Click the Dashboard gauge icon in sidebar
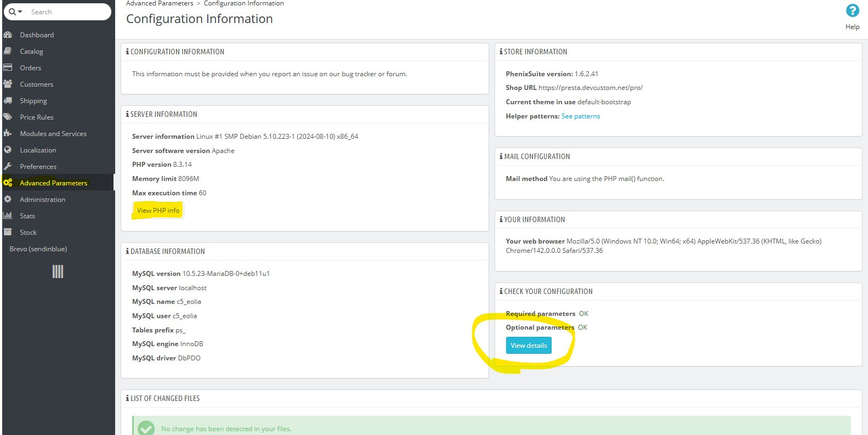This screenshot has width=868, height=435. (x=8, y=35)
